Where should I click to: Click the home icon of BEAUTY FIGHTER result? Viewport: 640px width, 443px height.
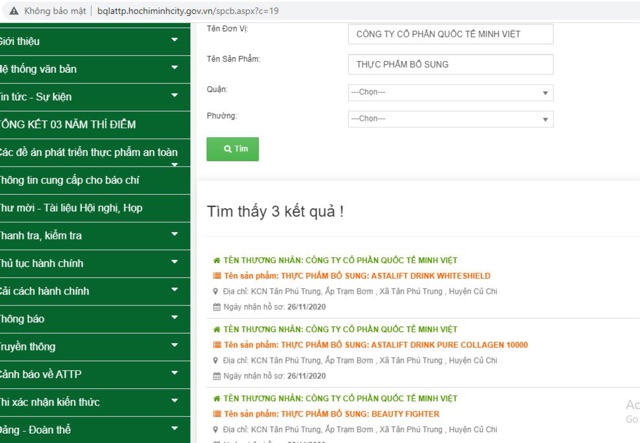217,398
